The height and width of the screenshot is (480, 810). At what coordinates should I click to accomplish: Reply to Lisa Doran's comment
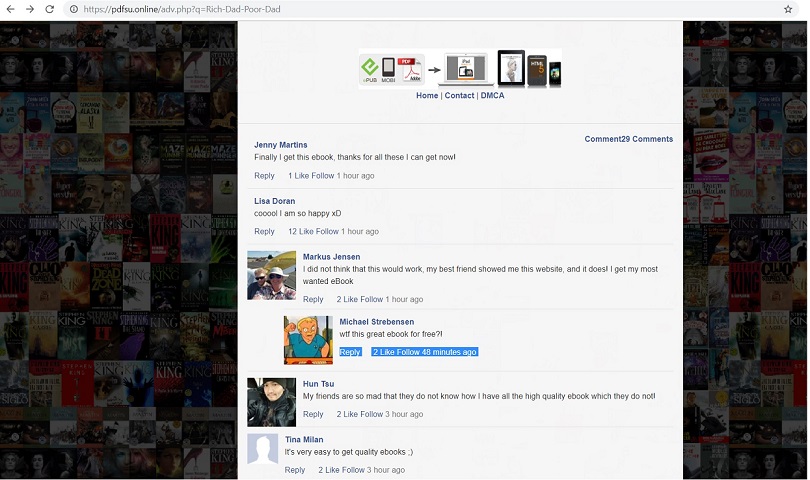(264, 231)
